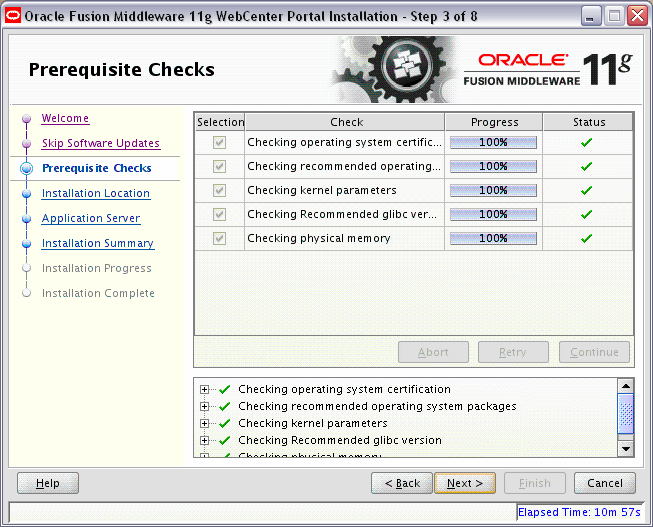Click progress bar for operating system certific... check
Viewport: 653px width, 527px height.
(493, 142)
